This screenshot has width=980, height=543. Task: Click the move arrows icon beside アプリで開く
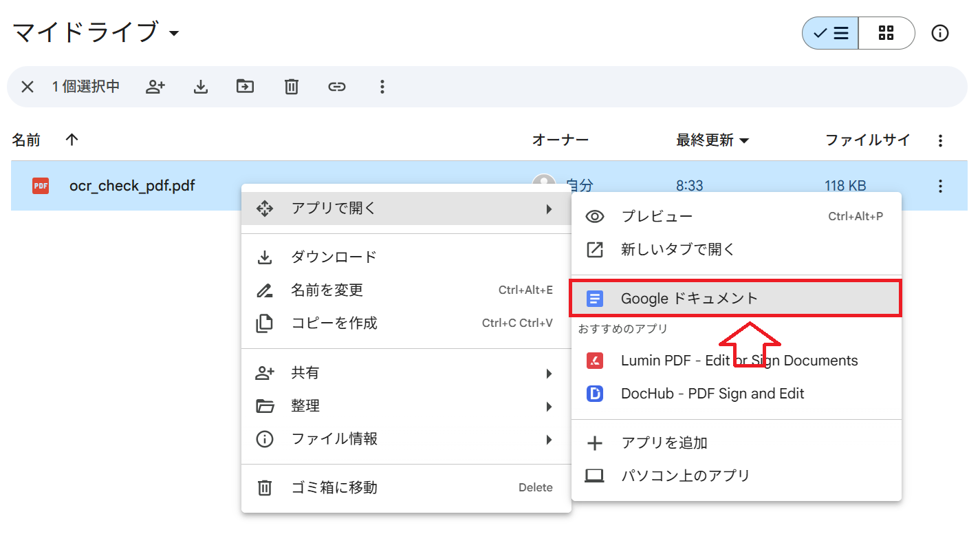click(265, 209)
